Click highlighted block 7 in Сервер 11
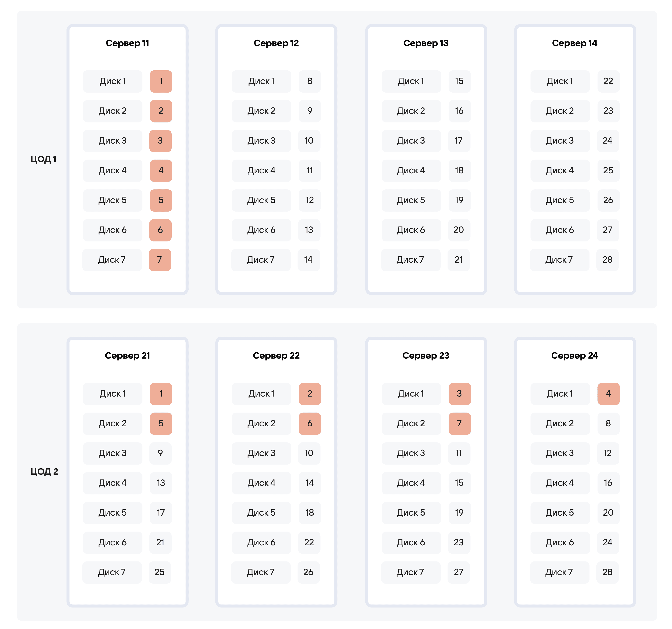Screen dimensions: 672x629 pyautogui.click(x=160, y=260)
